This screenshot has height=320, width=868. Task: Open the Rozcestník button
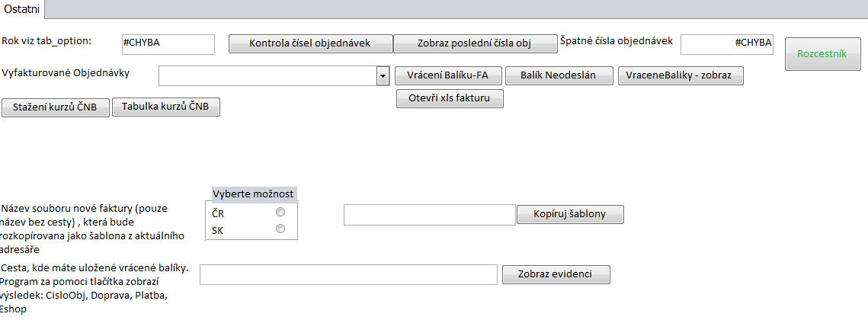click(x=822, y=54)
